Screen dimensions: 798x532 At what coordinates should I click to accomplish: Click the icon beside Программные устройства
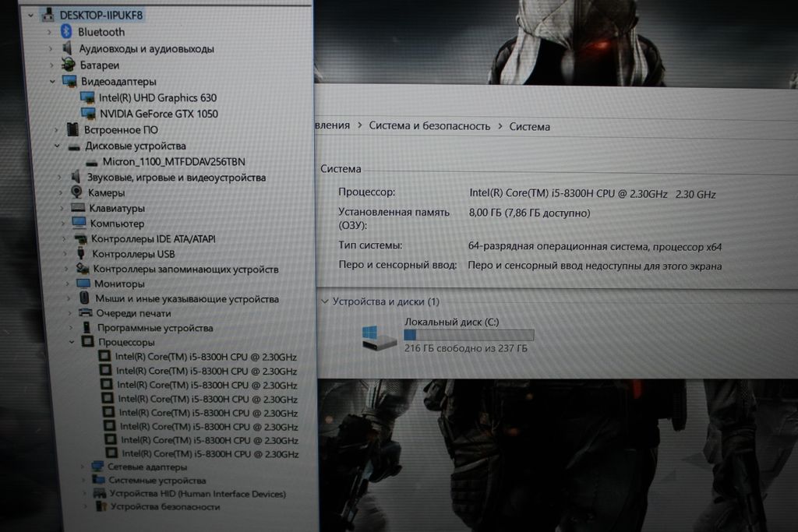pyautogui.click(x=87, y=327)
